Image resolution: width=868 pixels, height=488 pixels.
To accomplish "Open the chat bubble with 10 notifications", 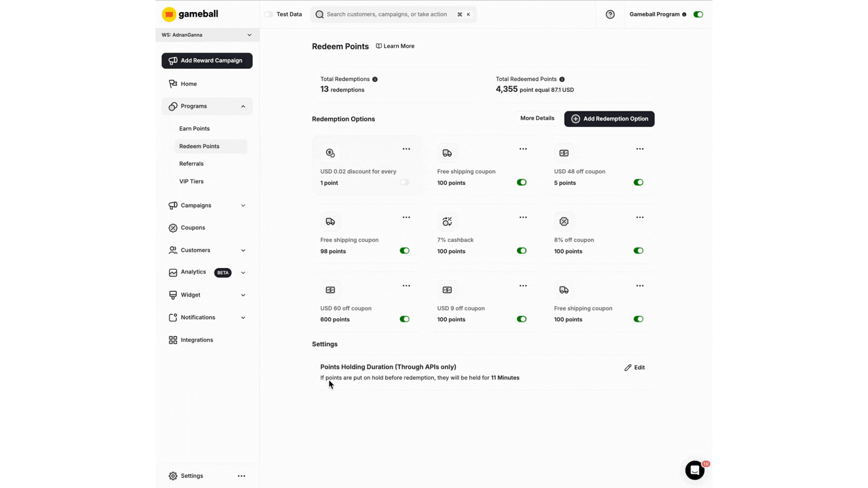I will pos(695,470).
